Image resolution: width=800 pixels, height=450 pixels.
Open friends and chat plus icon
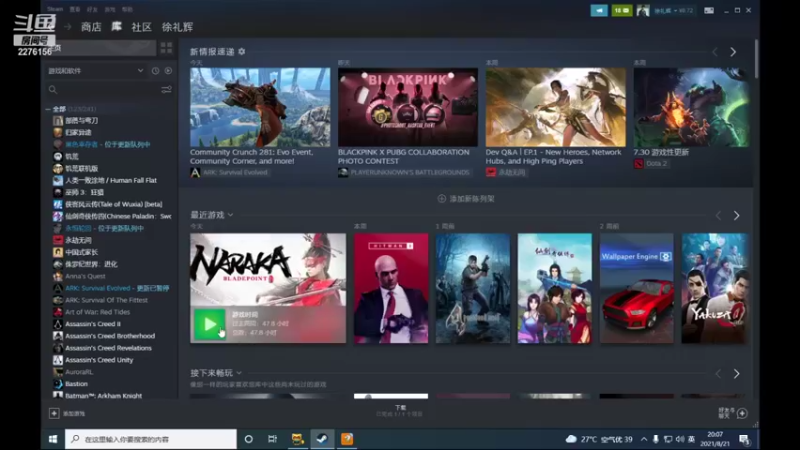742,413
